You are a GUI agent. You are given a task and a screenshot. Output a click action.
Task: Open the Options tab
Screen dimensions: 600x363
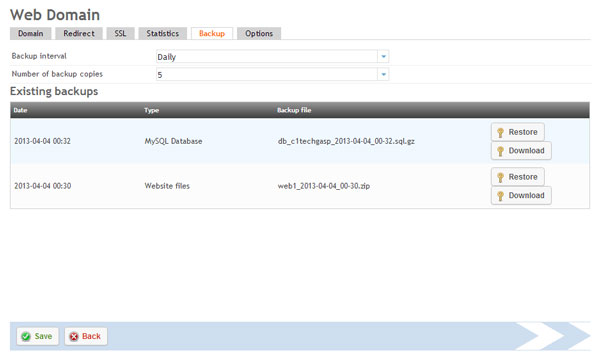tap(259, 34)
